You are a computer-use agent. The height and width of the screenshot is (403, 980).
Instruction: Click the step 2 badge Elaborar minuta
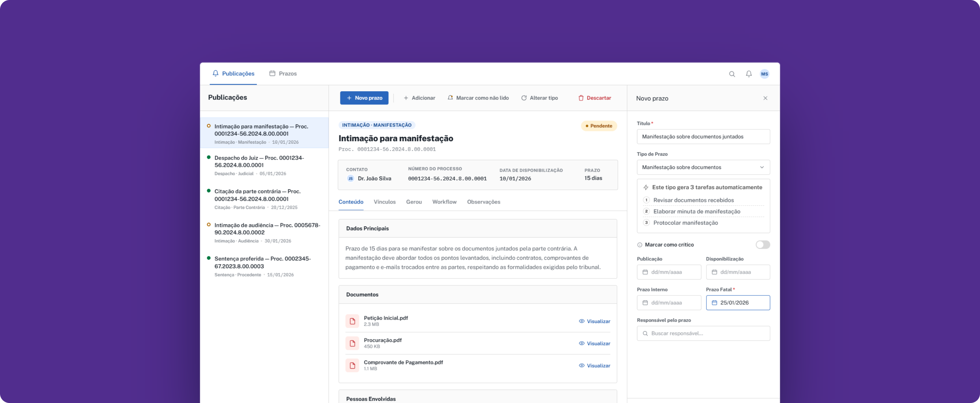coord(646,211)
